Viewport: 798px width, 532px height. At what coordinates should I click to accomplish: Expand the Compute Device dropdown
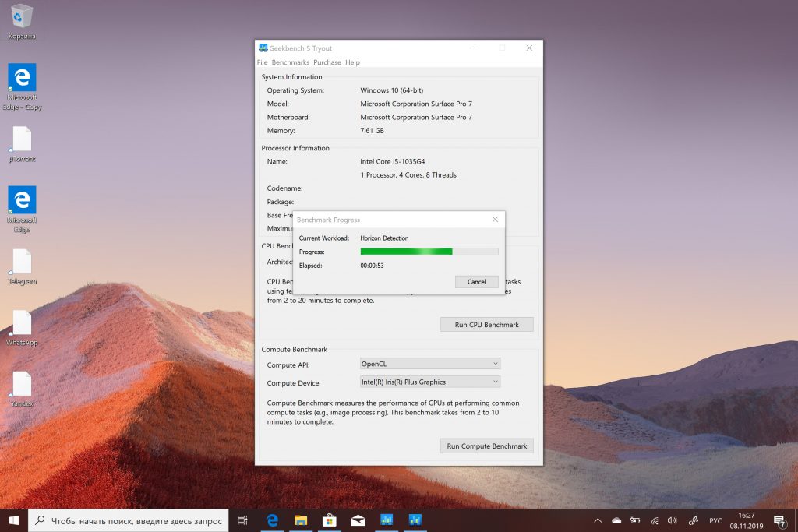click(x=429, y=382)
